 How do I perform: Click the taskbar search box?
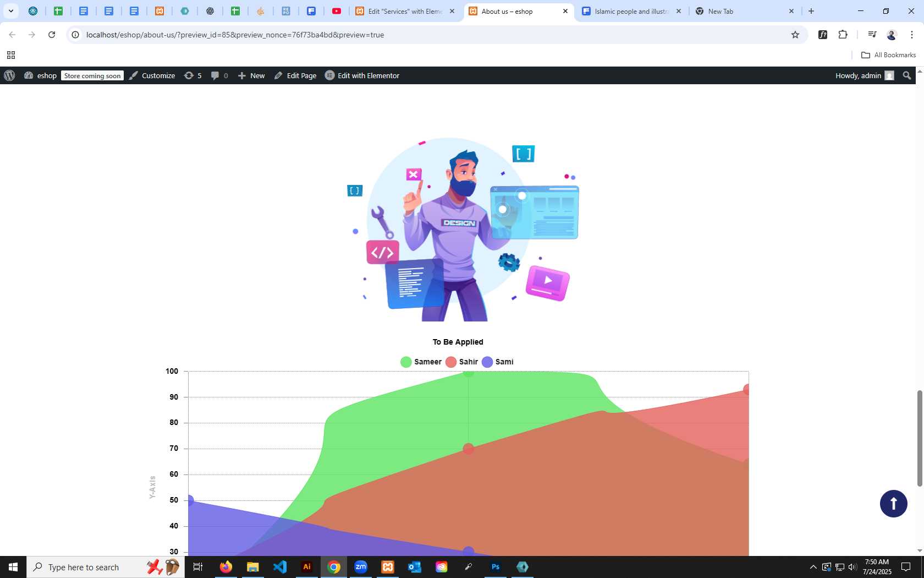click(x=106, y=567)
